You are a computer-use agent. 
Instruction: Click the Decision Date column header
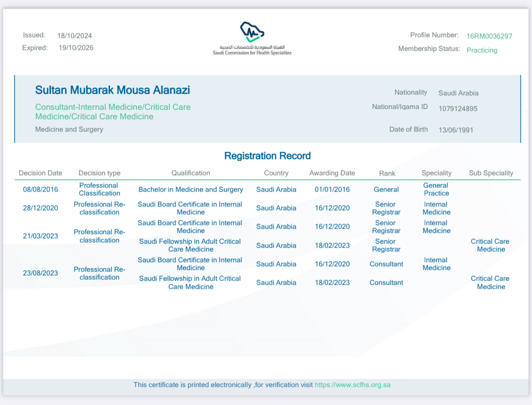40,173
